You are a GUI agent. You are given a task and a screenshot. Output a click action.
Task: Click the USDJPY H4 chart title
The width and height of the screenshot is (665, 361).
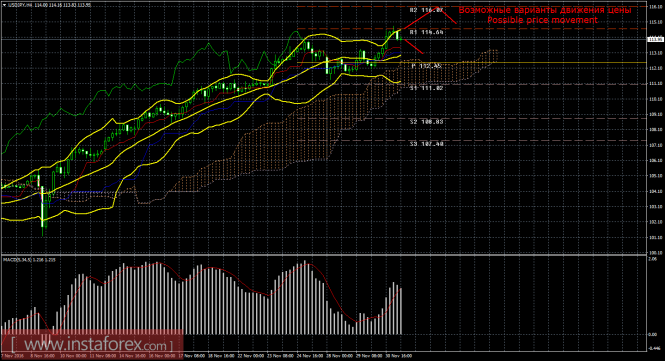(x=20, y=5)
